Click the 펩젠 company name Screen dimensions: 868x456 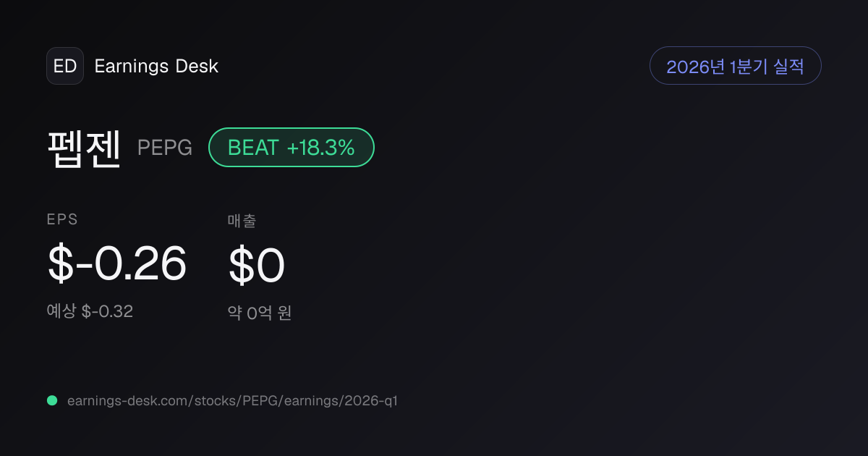coord(84,148)
